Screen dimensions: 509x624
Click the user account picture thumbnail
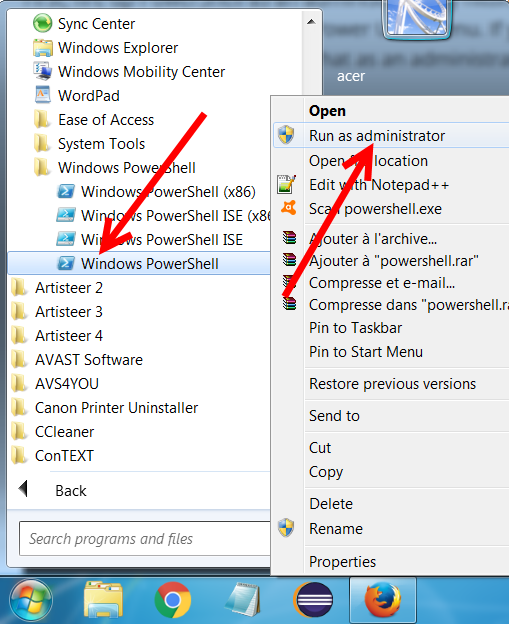pos(417,18)
